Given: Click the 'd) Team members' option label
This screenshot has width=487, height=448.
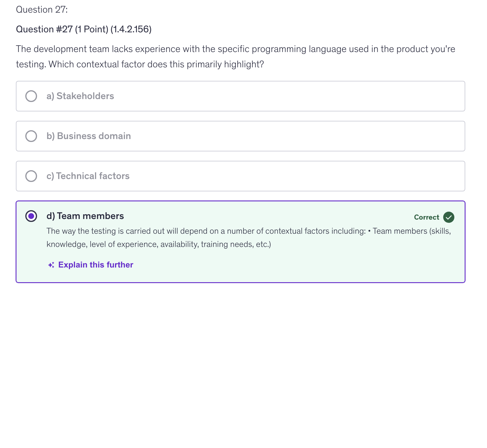Looking at the screenshot, I should tap(85, 216).
